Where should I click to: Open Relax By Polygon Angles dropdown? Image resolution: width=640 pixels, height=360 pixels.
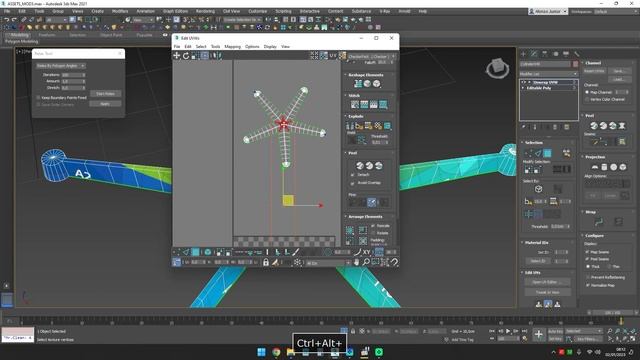[x=60, y=66]
